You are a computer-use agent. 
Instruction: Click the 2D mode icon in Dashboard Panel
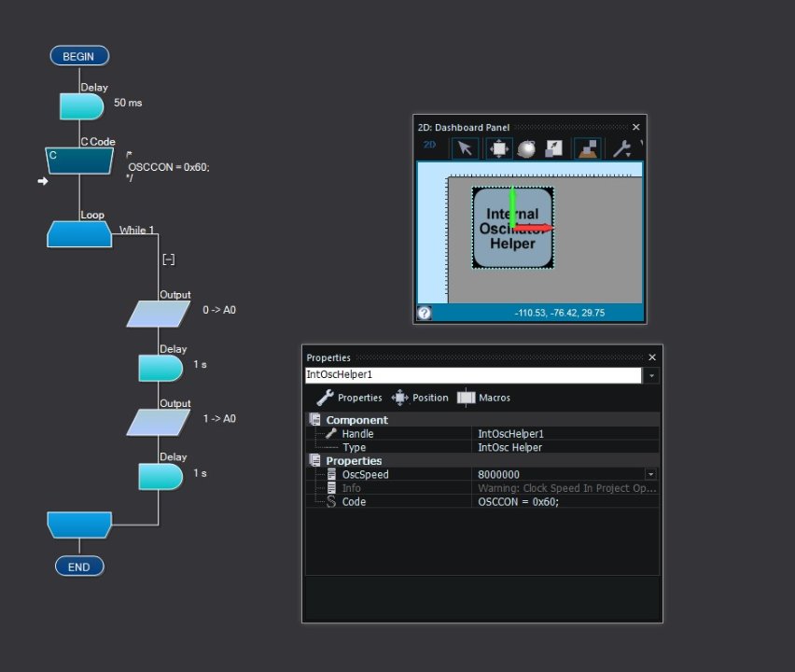tap(429, 146)
